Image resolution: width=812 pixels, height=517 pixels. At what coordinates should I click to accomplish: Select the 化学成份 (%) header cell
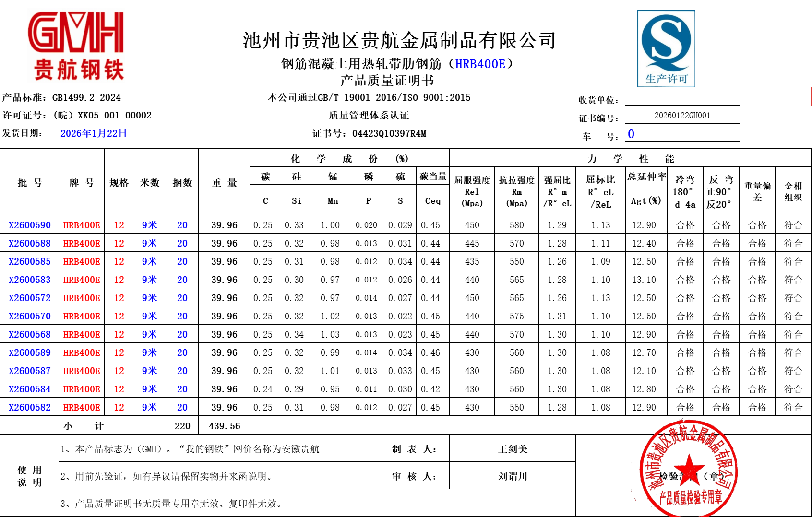349,158
